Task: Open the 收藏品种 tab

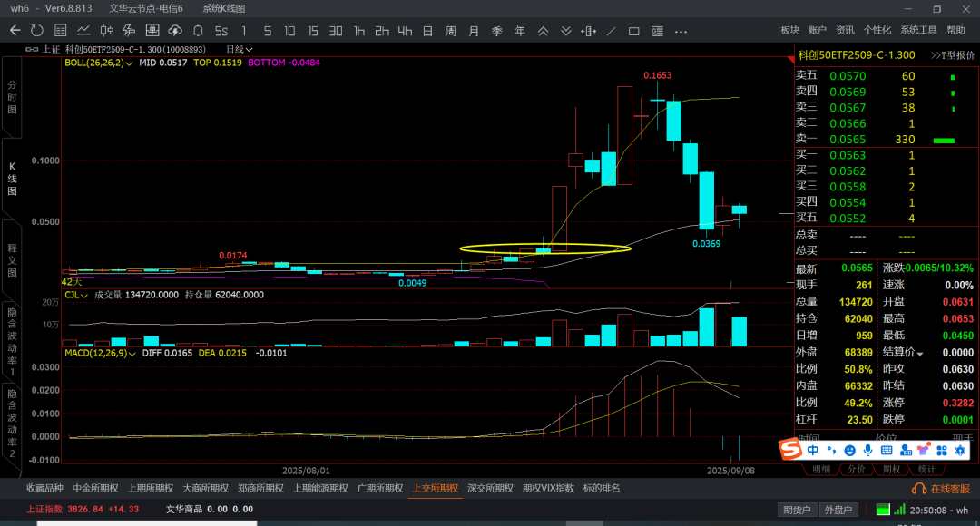Action: point(44,489)
